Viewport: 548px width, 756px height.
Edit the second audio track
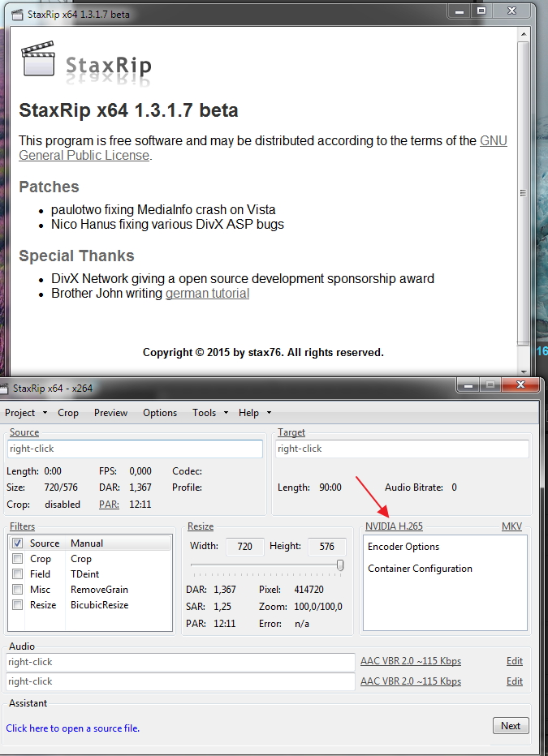tap(515, 681)
